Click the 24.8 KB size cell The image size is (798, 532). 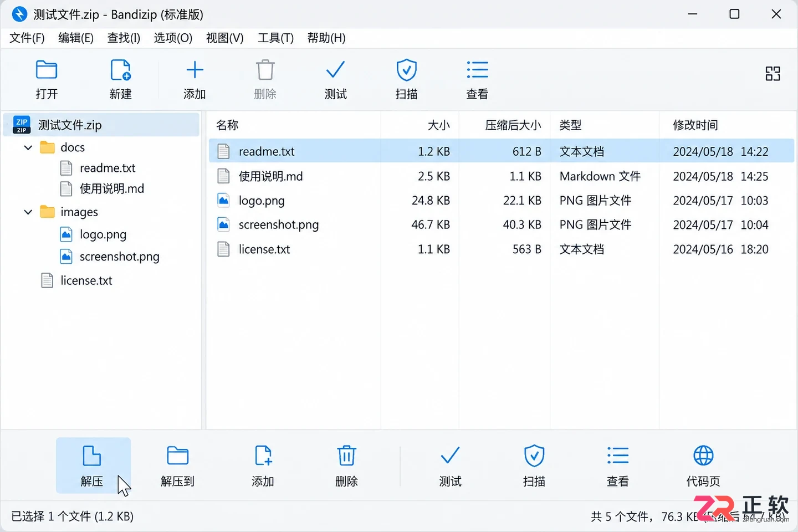click(x=431, y=201)
